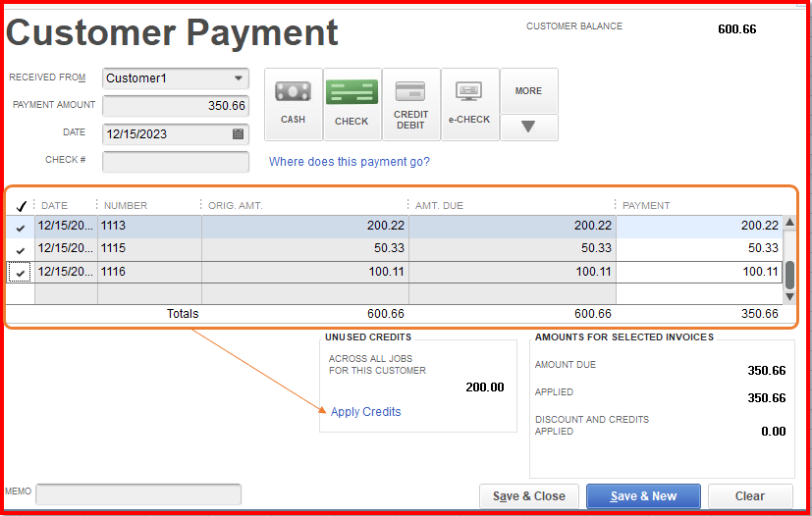Click the 0.00 discount and credits applied value
Viewport: 812px width, 516px height.
(773, 431)
